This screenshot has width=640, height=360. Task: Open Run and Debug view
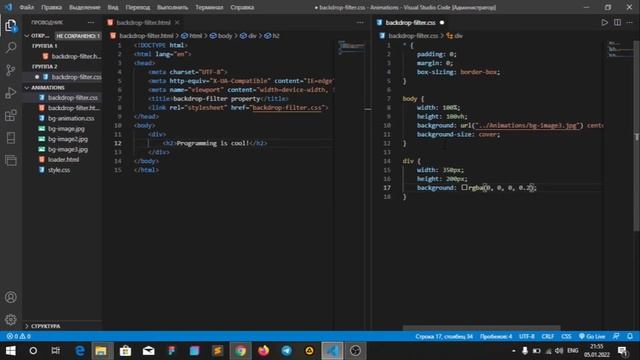click(x=11, y=93)
